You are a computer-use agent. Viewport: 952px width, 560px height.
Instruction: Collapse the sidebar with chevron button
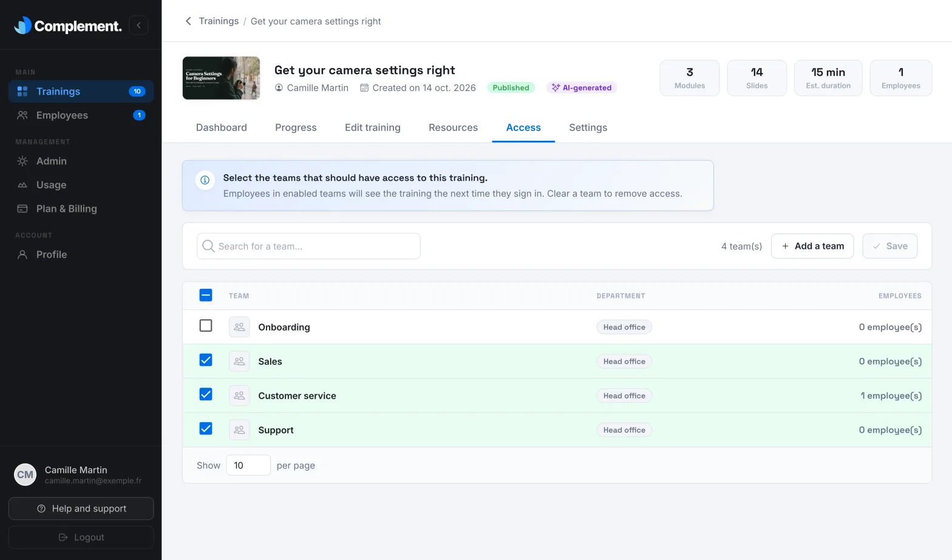[x=138, y=25]
